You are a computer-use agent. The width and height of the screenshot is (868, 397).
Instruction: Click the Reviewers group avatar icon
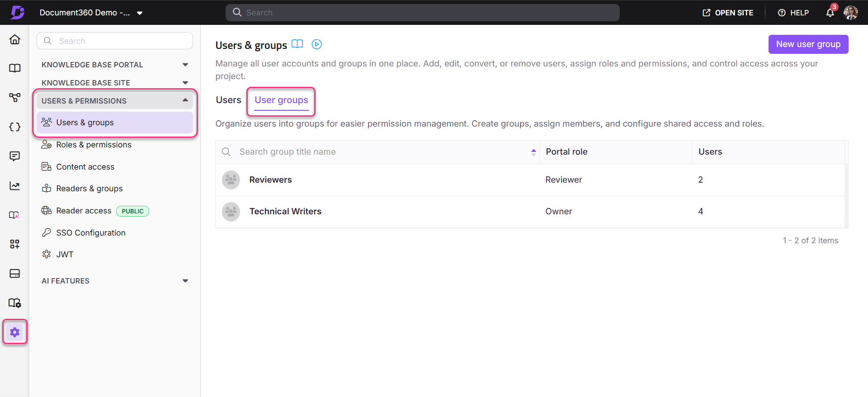point(231,180)
